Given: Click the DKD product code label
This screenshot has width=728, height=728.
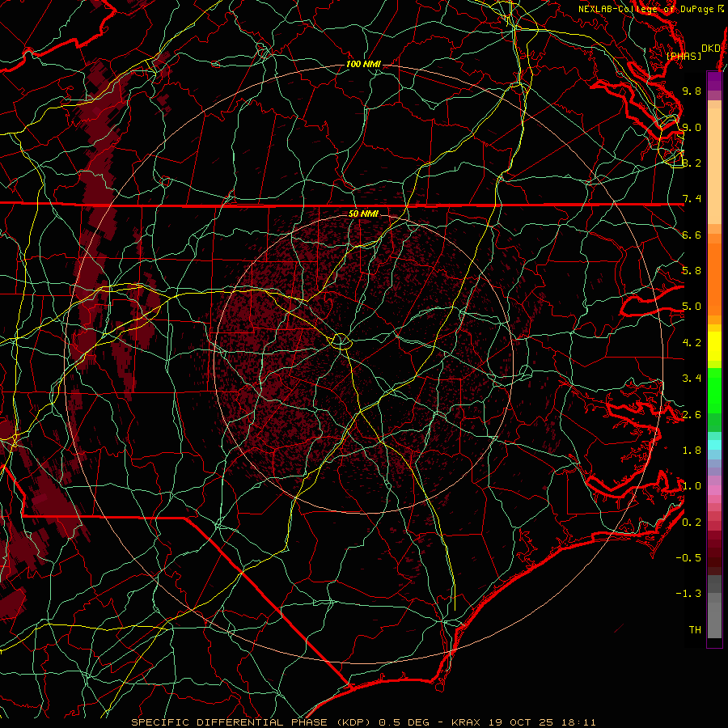Looking at the screenshot, I should point(710,49).
